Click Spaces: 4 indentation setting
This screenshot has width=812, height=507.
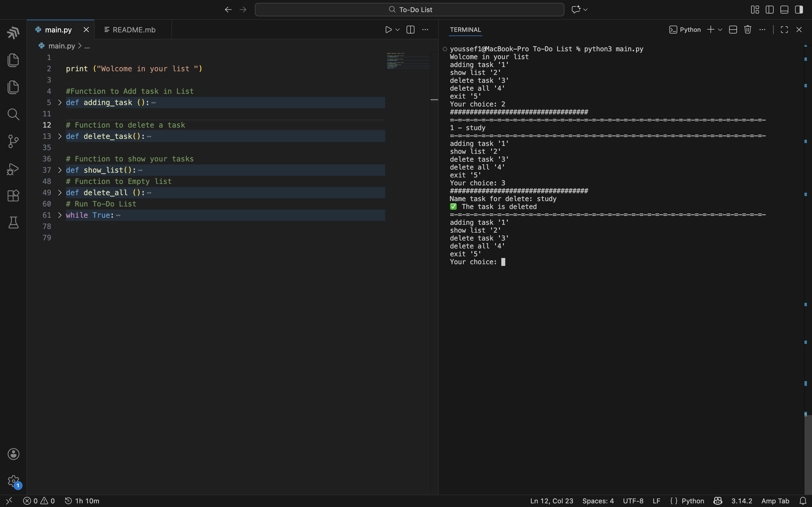(x=598, y=501)
